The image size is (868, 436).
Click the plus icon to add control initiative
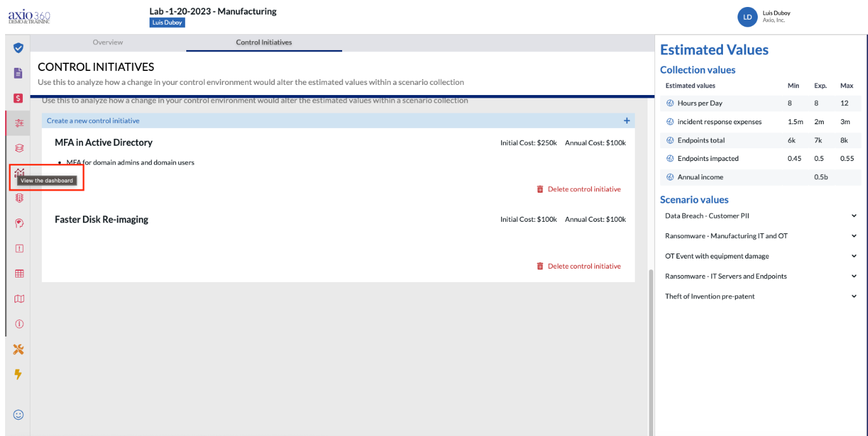(627, 120)
